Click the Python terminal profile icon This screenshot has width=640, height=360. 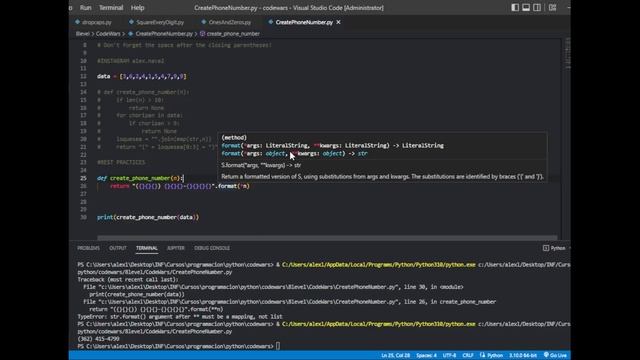(x=546, y=248)
